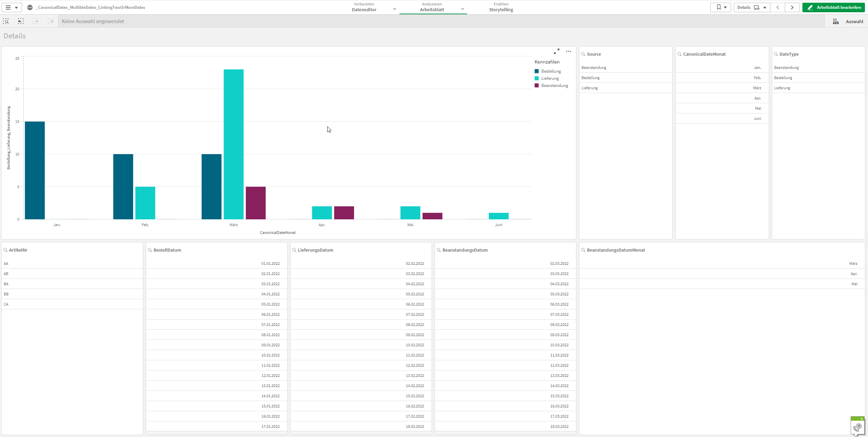Click the search icon in Source filter

pos(583,54)
